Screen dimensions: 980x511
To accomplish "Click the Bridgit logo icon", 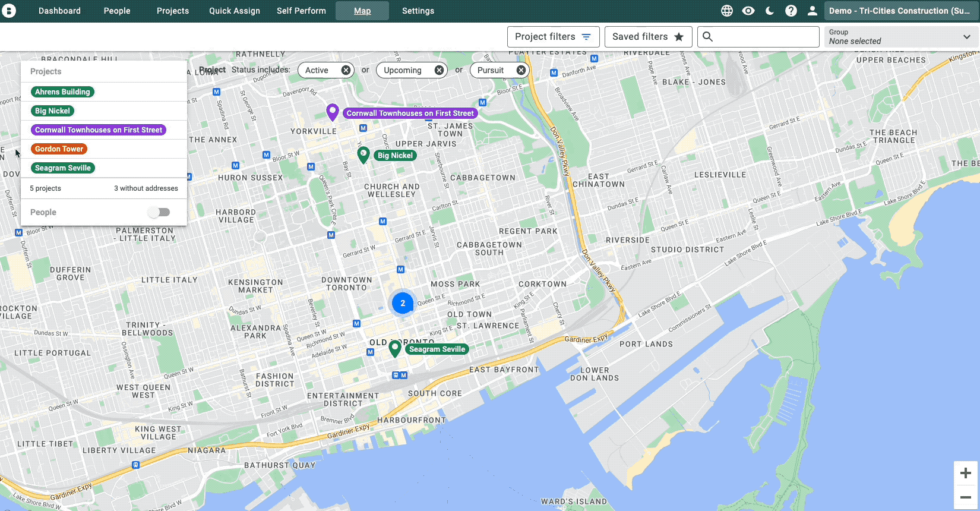I will coord(9,11).
